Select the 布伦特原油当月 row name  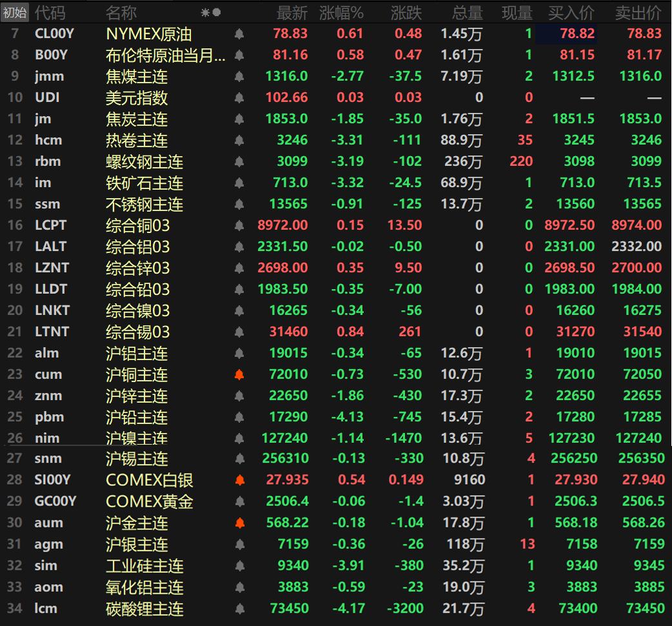coord(165,56)
